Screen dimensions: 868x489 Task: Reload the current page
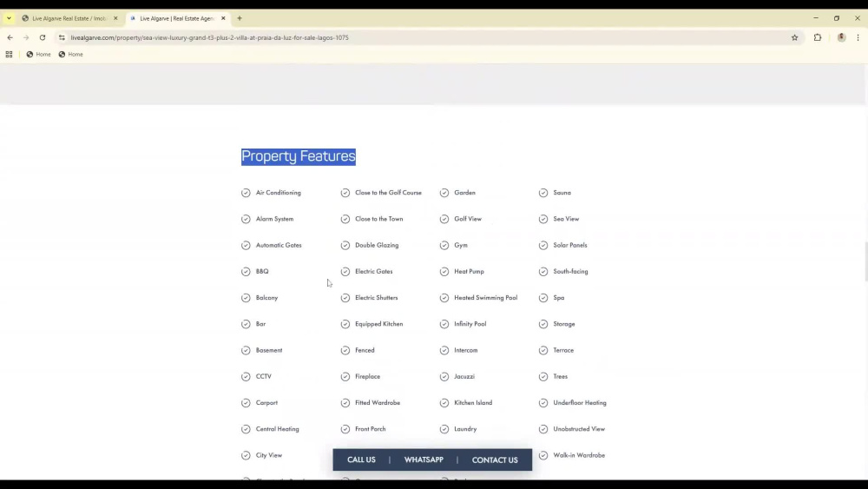[x=42, y=37]
